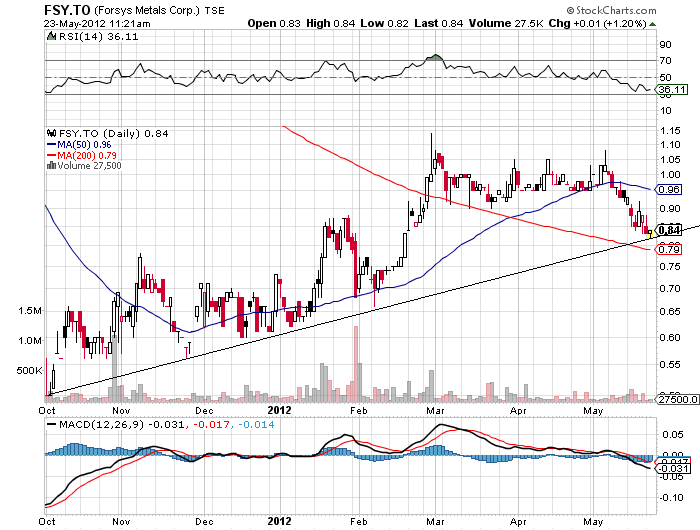700x530 pixels.
Task: Click the black MACD legend line
Action: [x=52, y=425]
